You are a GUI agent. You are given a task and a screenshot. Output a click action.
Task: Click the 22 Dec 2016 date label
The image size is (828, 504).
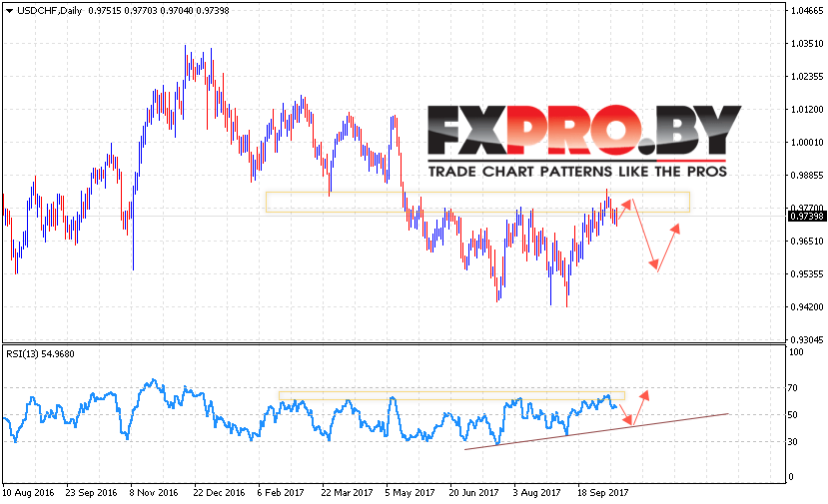click(x=219, y=492)
